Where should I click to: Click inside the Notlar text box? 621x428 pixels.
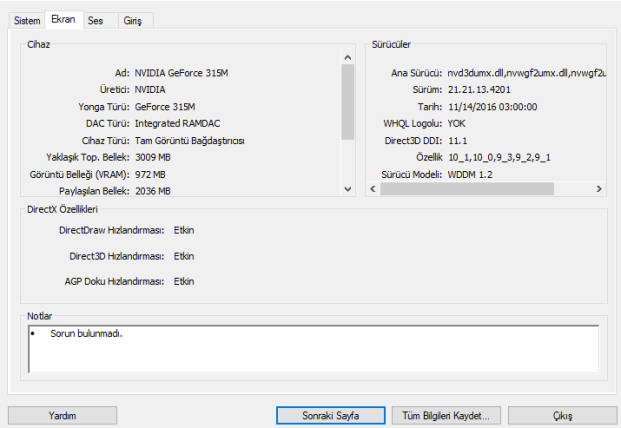(x=314, y=349)
